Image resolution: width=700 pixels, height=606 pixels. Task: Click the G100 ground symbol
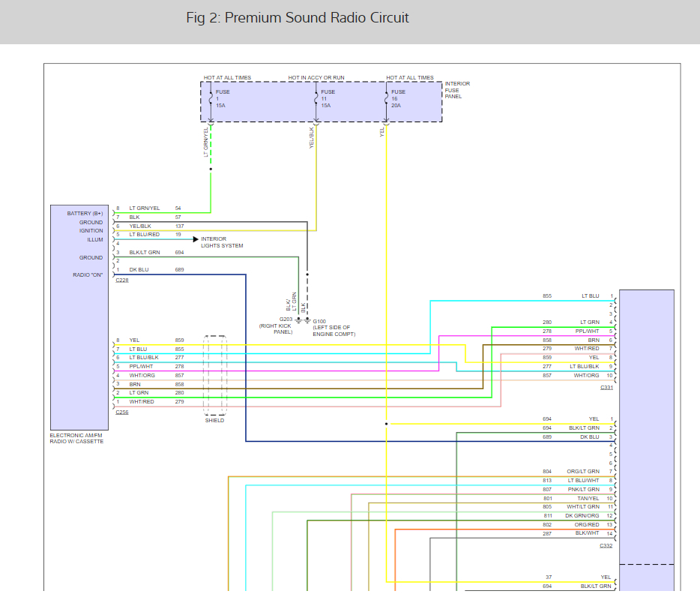[307, 320]
